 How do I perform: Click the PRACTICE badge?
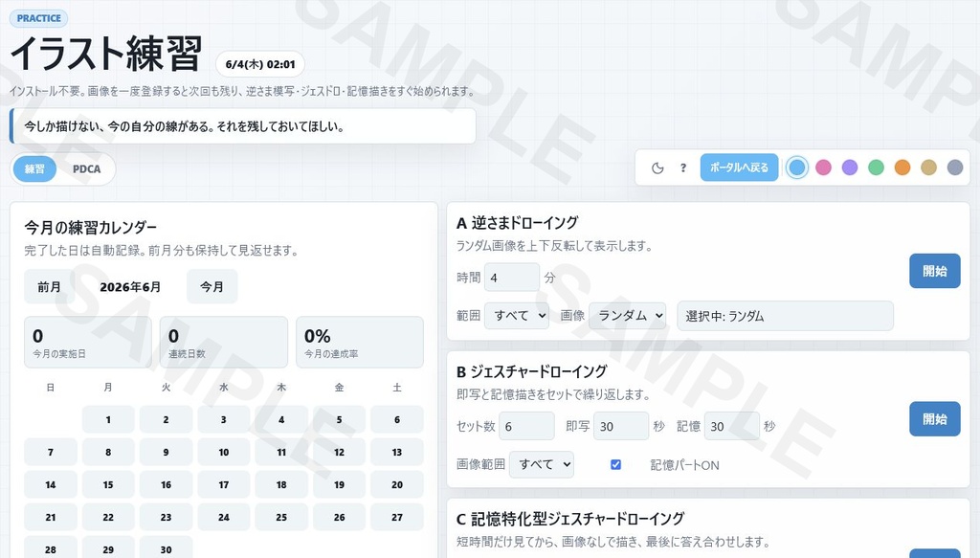(38, 18)
